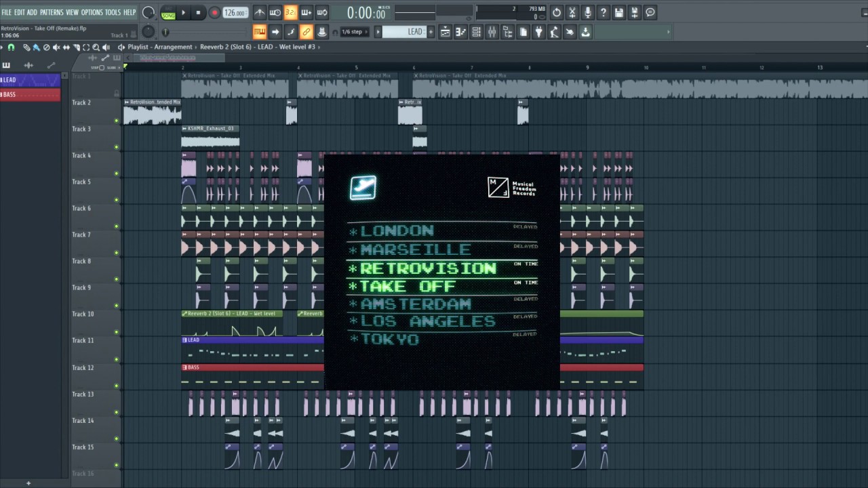This screenshot has height=488, width=868.
Task: Click the Stop button
Action: click(x=198, y=13)
